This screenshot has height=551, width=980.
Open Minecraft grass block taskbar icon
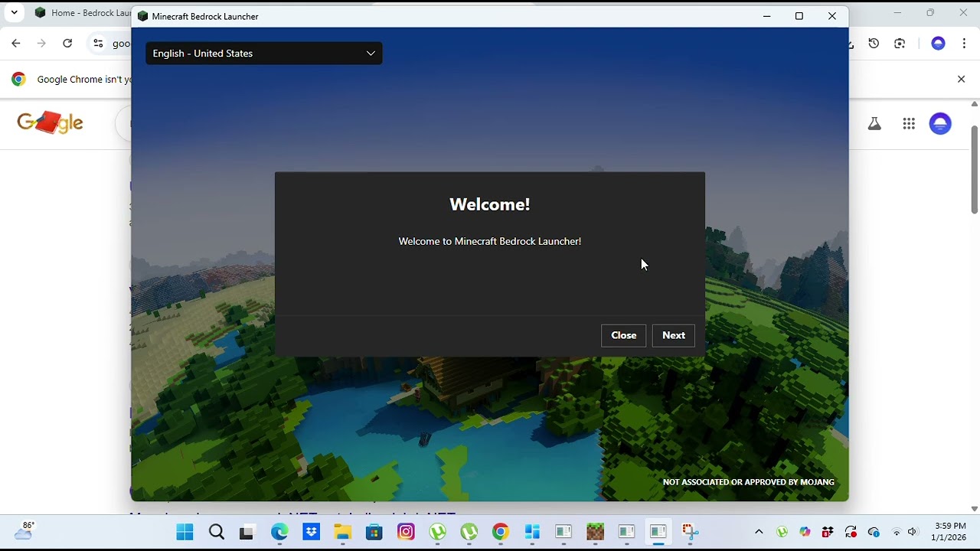pyautogui.click(x=595, y=532)
